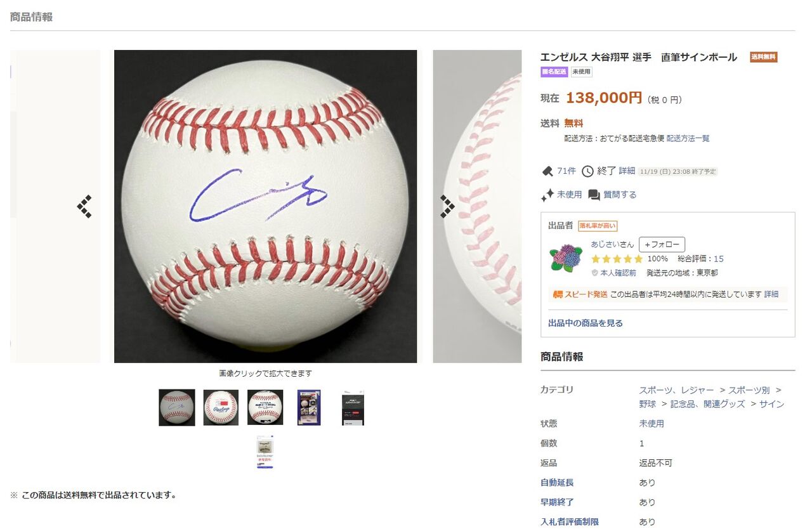This screenshot has height=529, width=812.
Task: Click the スピード発送 delivery truck icon
Action: coord(558,294)
